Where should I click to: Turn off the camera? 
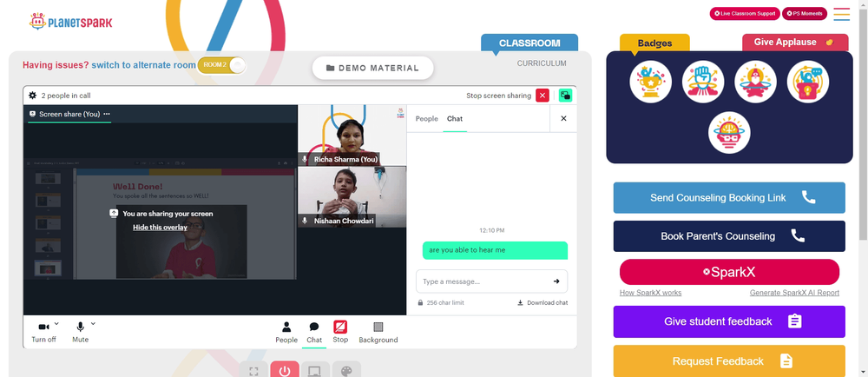tap(43, 332)
